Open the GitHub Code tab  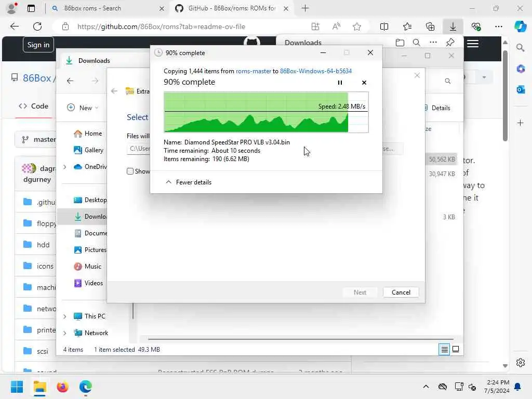[33, 106]
